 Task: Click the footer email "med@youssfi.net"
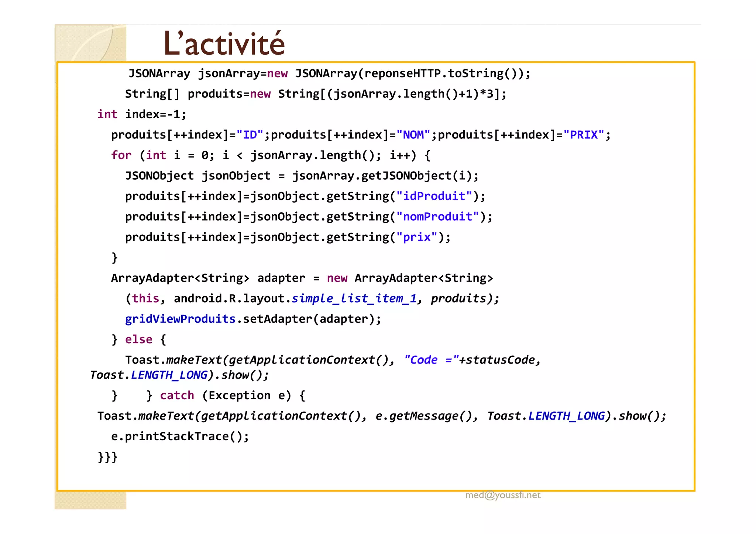click(503, 495)
